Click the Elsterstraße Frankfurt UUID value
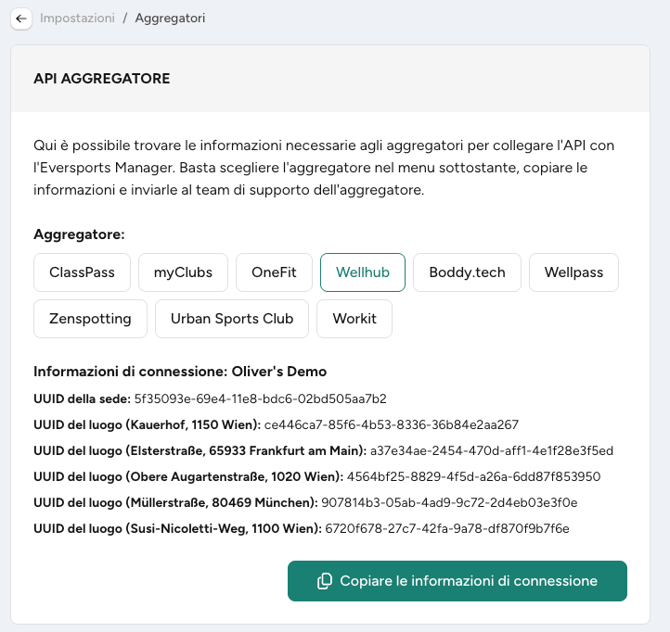This screenshot has height=632, width=670. [x=492, y=451]
